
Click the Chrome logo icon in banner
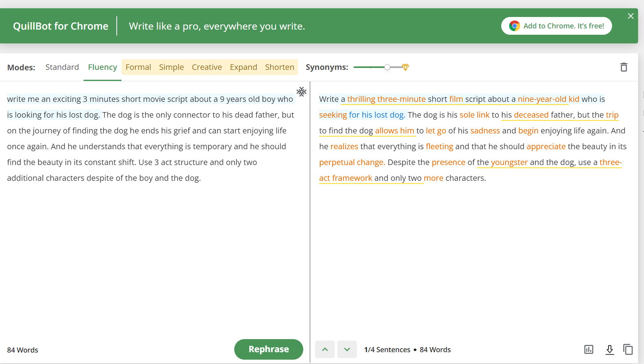pyautogui.click(x=514, y=26)
